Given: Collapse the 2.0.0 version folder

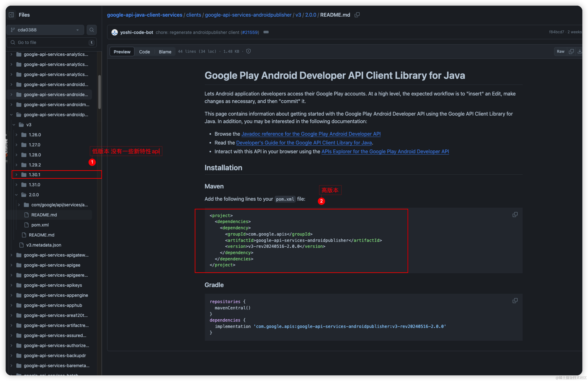Looking at the screenshot, I should coord(16,195).
